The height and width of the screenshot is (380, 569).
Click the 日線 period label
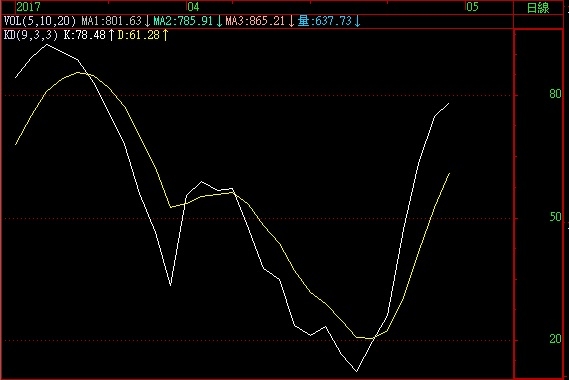click(538, 8)
